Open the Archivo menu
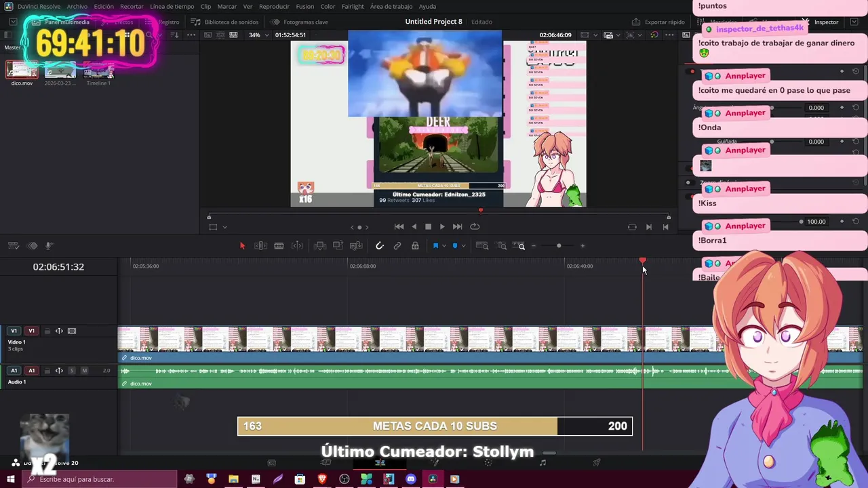Image resolution: width=868 pixels, height=488 pixels. point(77,6)
